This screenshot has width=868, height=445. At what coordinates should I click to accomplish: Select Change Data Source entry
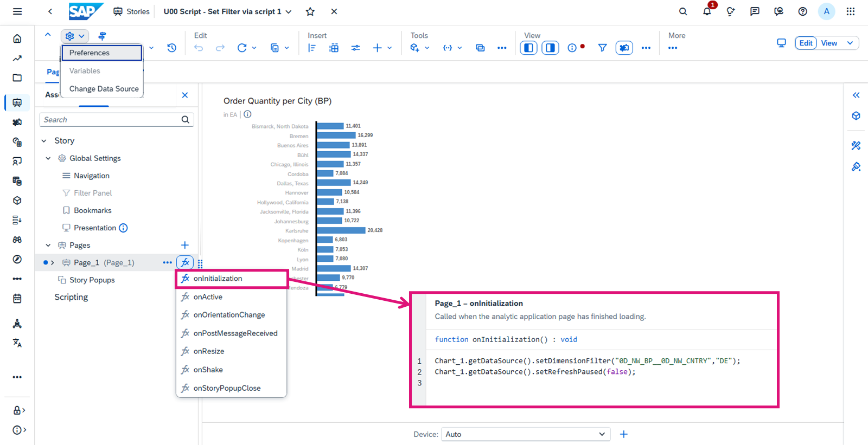coord(101,89)
